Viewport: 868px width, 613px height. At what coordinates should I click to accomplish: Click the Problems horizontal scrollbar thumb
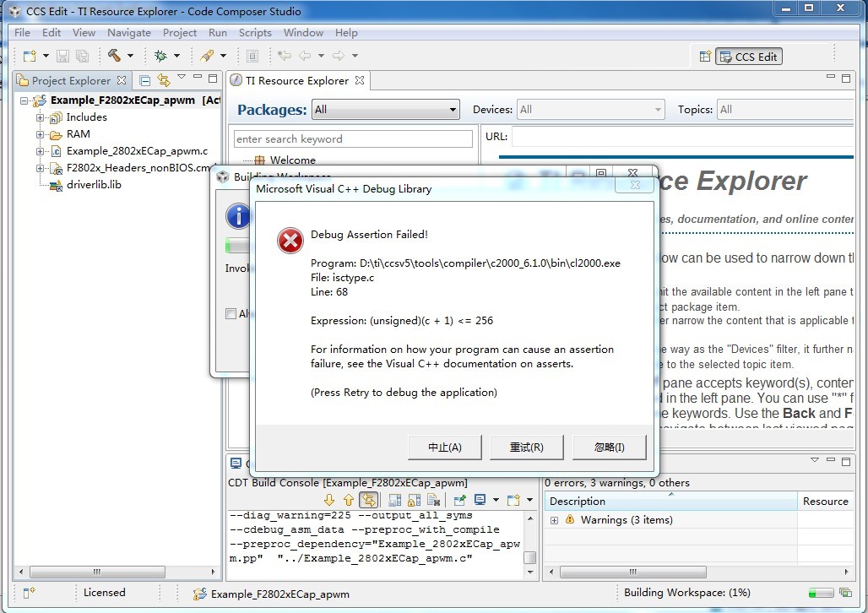click(632, 572)
